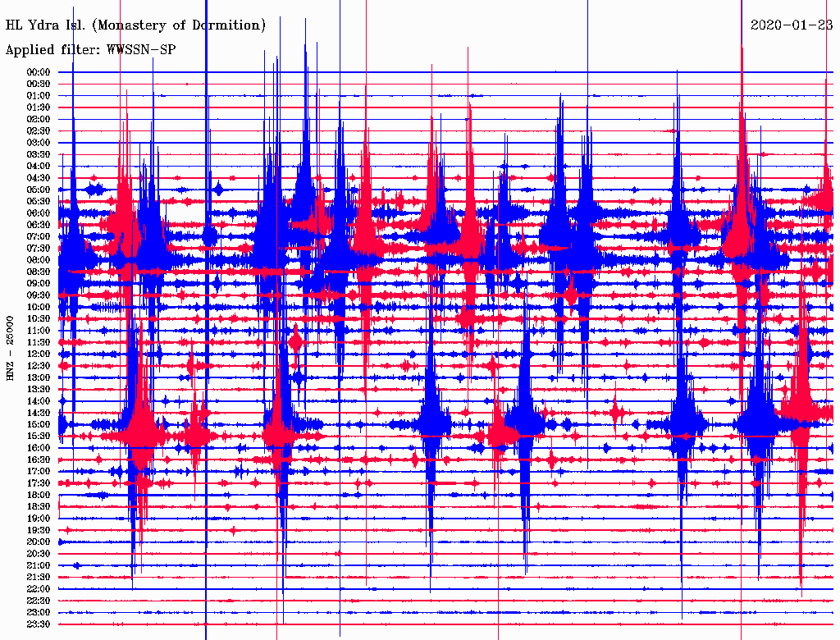Select the 14:00 time label
Viewport: 840px width, 640px height.
pyautogui.click(x=39, y=401)
